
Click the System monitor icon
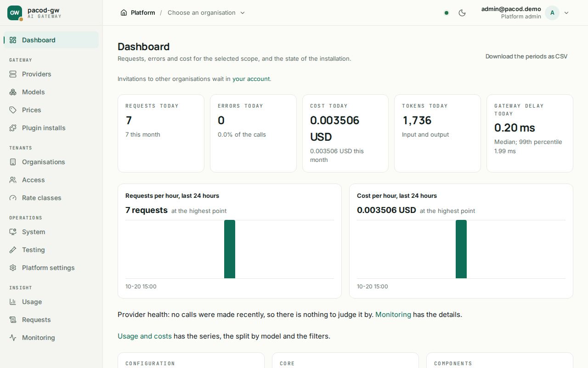(x=13, y=232)
